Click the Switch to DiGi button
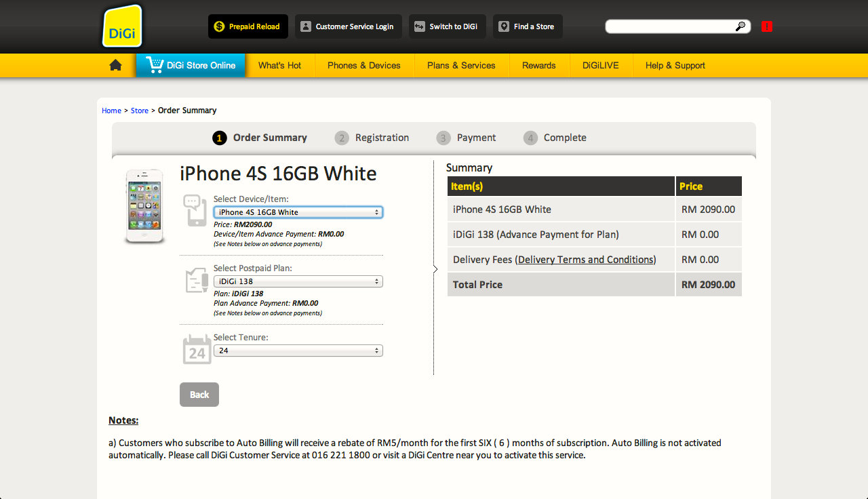Viewport: 868px width, 499px height. [x=448, y=26]
